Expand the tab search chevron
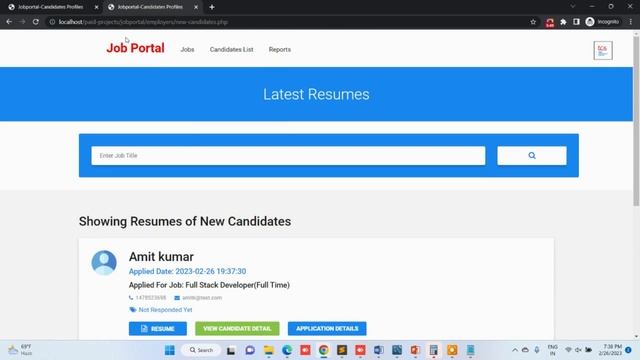The image size is (640, 360). pos(573,7)
